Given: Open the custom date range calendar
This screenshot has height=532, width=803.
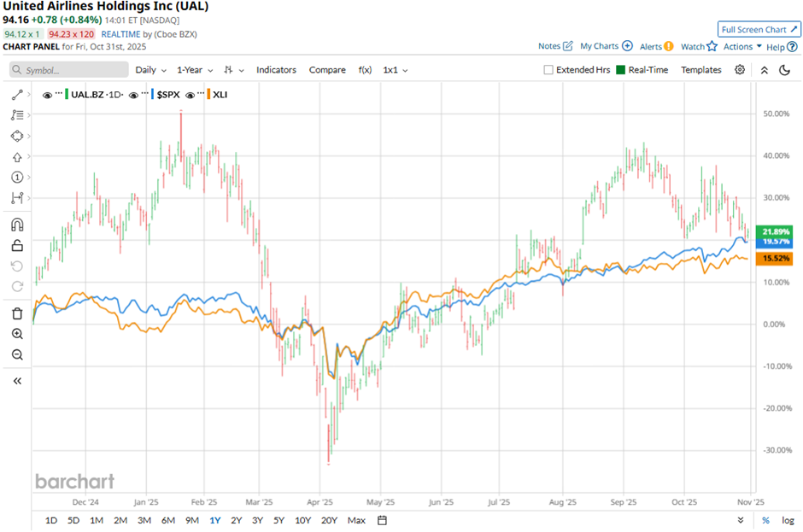Looking at the screenshot, I should (x=382, y=520).
